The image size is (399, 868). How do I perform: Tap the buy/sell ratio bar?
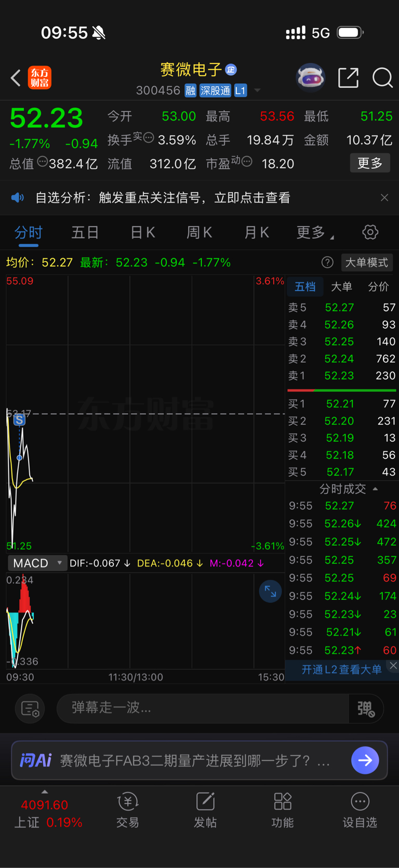tap(342, 390)
